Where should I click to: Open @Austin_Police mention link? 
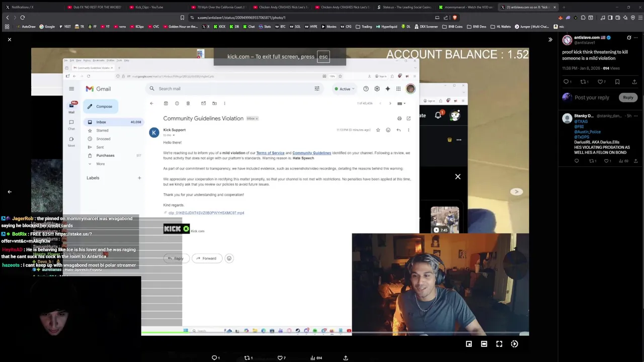[x=587, y=132]
